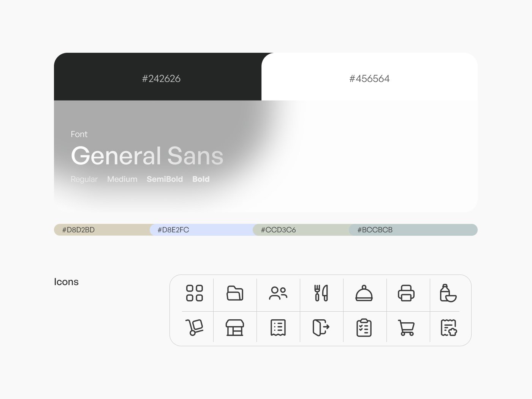Select the receipt with chef hat icon

tap(449, 328)
